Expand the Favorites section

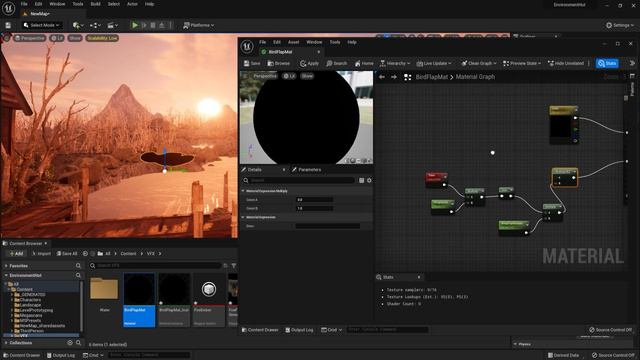coord(6,266)
